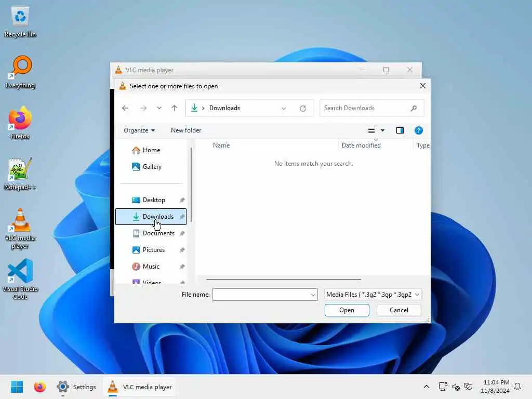Click the tray icon with the x badge
This screenshot has width=532, height=399.
tap(456, 387)
